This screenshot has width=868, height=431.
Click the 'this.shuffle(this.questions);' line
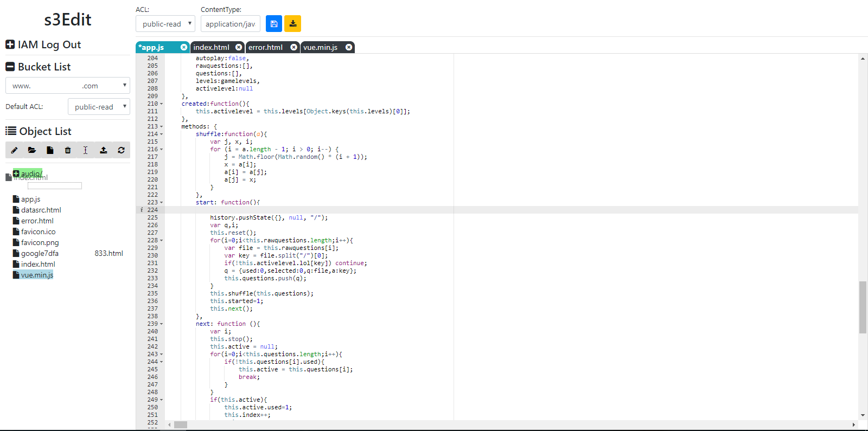click(x=261, y=293)
